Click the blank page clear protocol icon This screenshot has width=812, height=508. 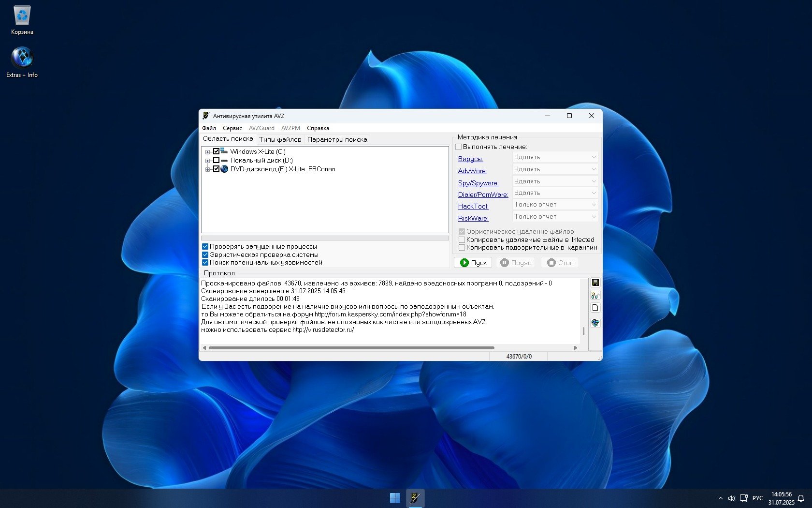[595, 308]
